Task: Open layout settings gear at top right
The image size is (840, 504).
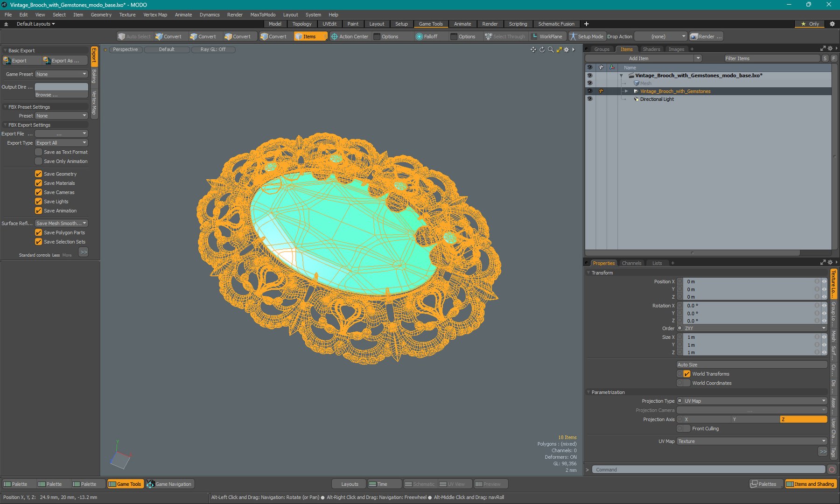Action: point(832,24)
